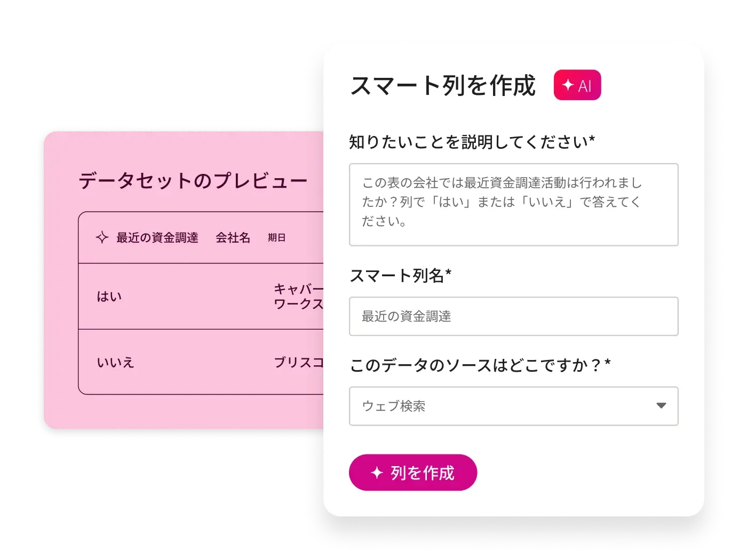Click the 最近の資金調達 column header
747x560 pixels.
[x=157, y=238]
